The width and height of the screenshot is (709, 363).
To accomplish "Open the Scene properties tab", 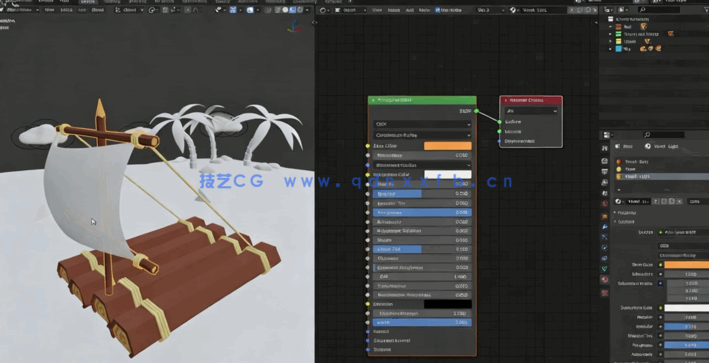I will pyautogui.click(x=605, y=193).
